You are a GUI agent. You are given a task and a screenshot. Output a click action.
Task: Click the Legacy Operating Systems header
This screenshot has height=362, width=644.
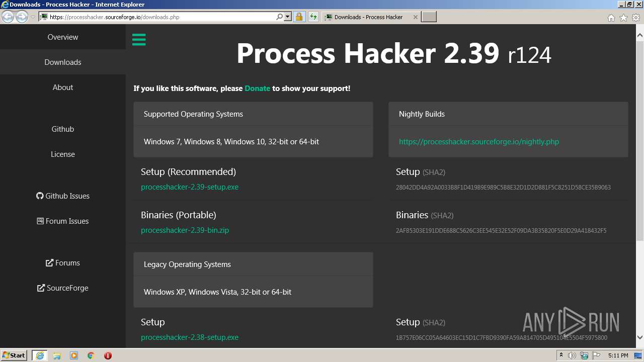pyautogui.click(x=253, y=264)
